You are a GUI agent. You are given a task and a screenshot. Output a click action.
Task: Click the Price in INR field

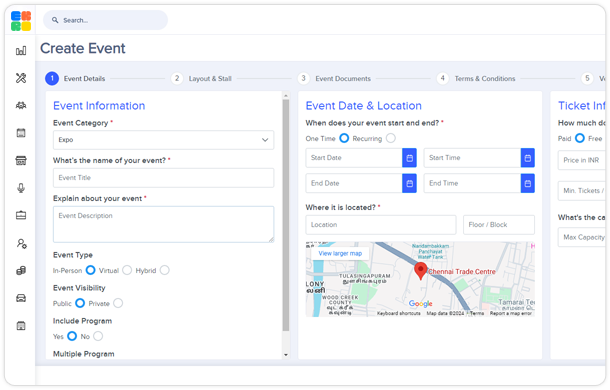pos(582,160)
